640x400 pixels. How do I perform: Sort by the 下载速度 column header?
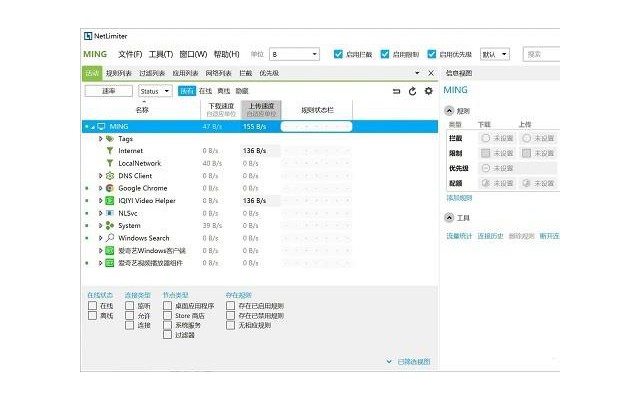[x=221, y=109]
